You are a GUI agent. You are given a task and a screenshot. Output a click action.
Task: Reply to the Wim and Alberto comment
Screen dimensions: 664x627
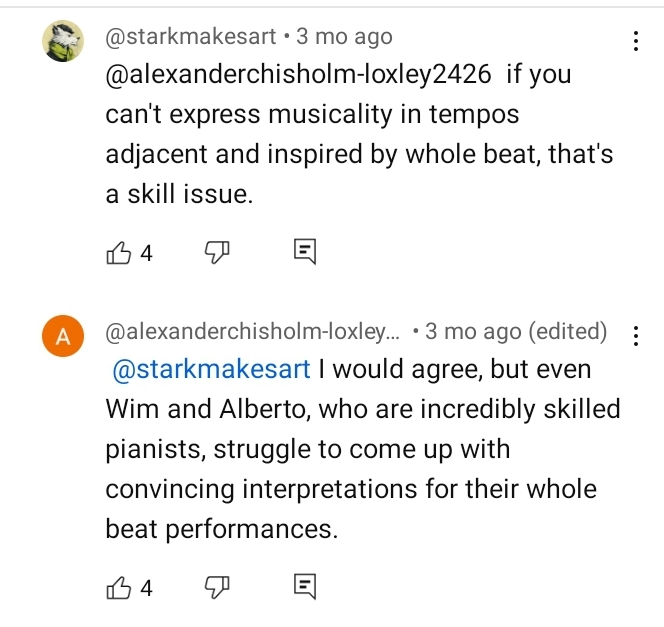(x=305, y=587)
